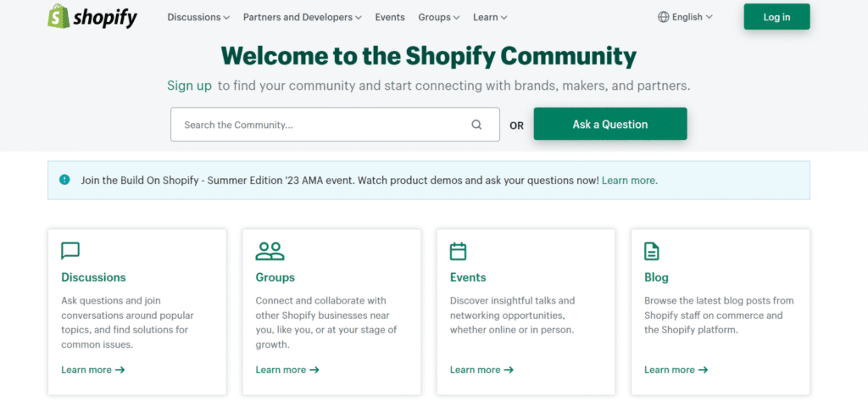This screenshot has width=868, height=413.
Task: Click the Discussions speech bubble icon
Action: (x=70, y=251)
